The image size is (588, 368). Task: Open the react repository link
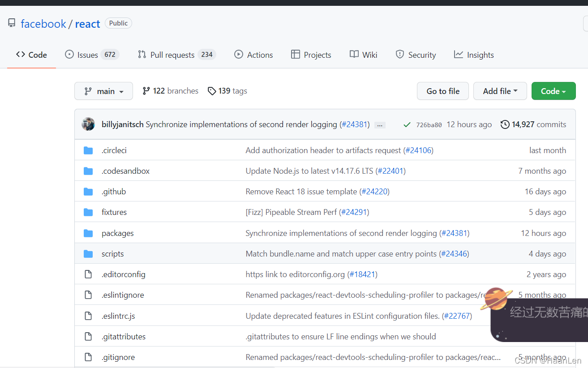[x=87, y=24]
